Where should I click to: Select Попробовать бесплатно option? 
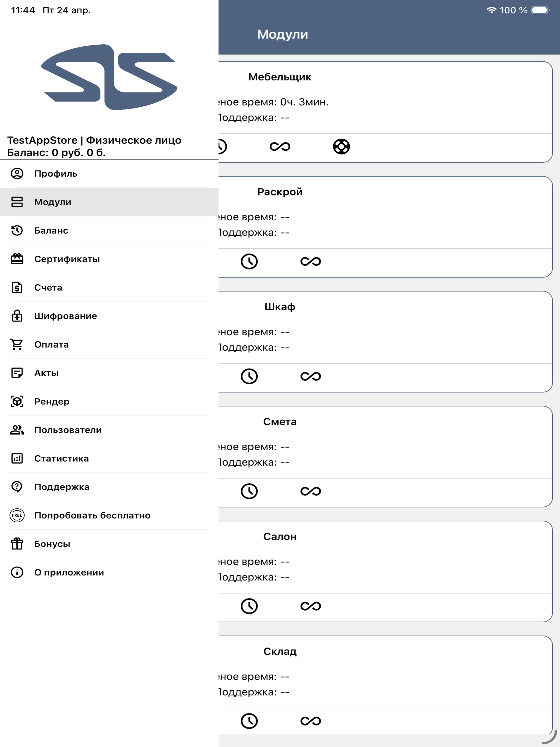109,515
